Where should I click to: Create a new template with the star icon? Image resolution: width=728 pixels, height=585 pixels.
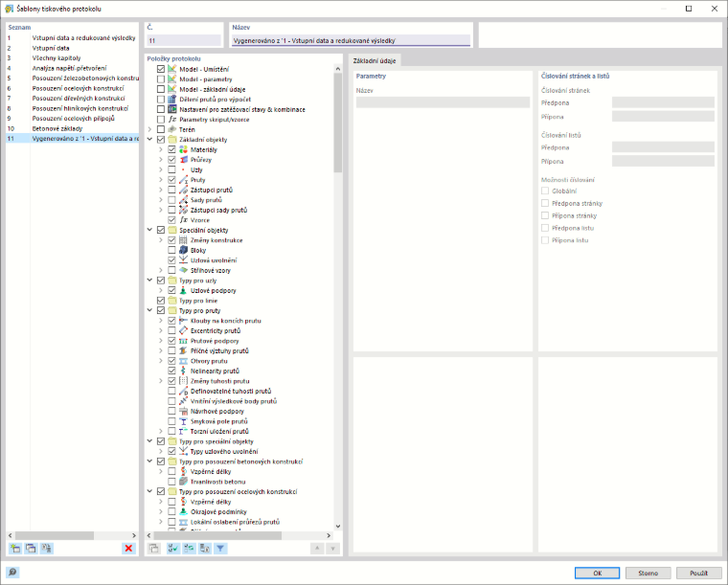tap(15, 549)
